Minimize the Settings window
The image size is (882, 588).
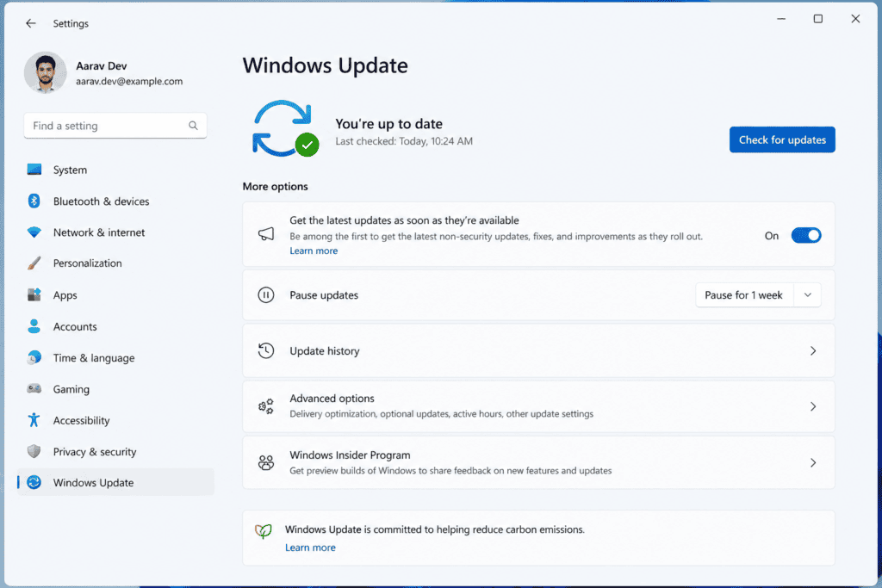pos(781,19)
